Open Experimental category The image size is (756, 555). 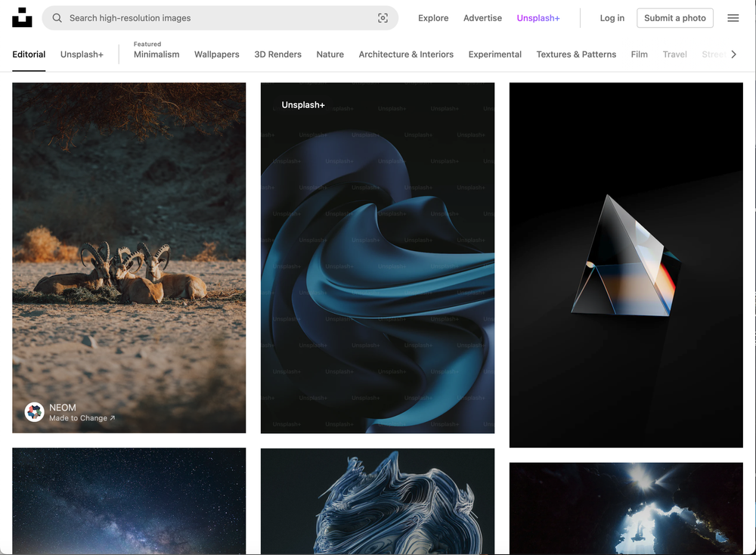494,54
